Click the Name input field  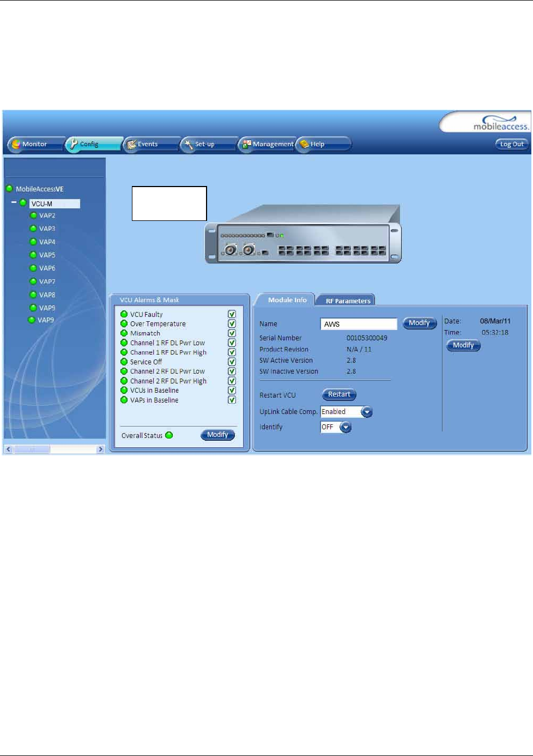click(x=359, y=324)
